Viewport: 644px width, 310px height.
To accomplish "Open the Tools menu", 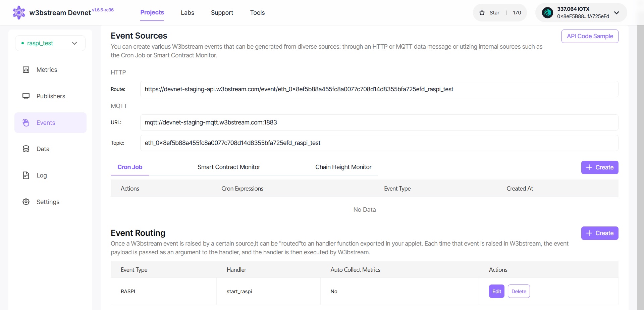I will click(x=257, y=13).
